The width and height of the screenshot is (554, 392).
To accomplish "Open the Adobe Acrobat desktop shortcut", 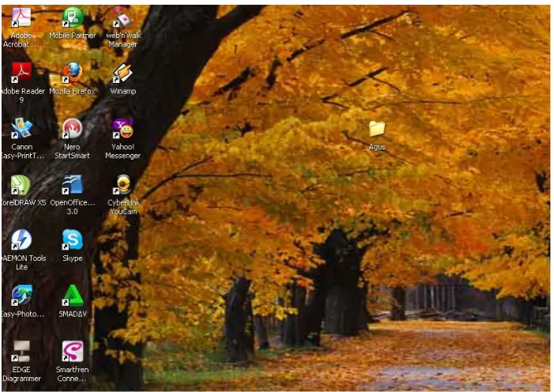I will tap(21, 17).
